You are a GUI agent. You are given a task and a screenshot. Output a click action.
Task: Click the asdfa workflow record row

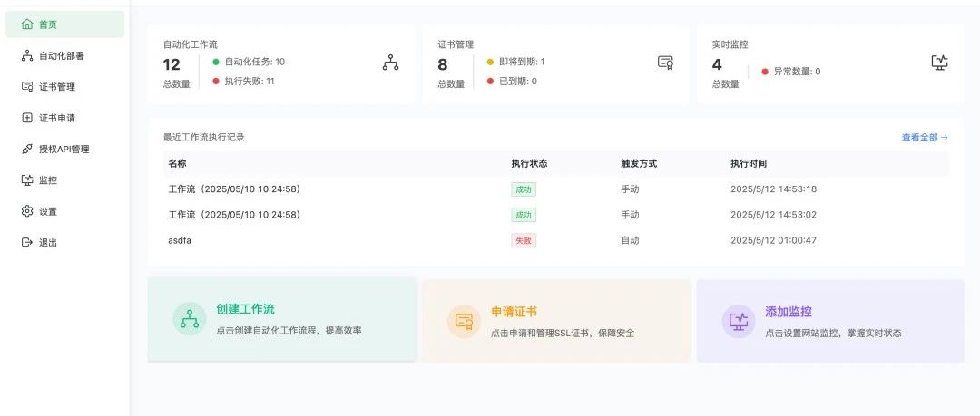click(x=555, y=240)
